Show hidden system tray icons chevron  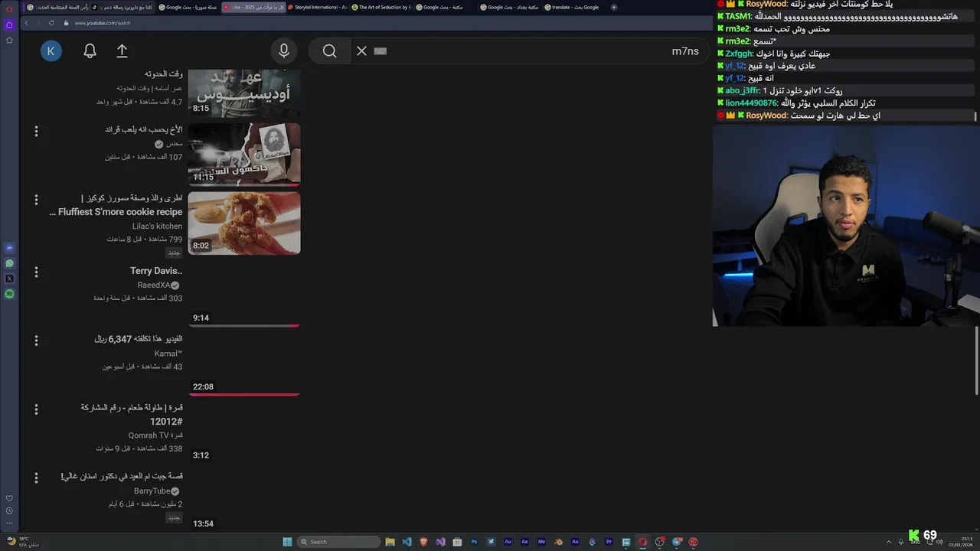tap(890, 542)
